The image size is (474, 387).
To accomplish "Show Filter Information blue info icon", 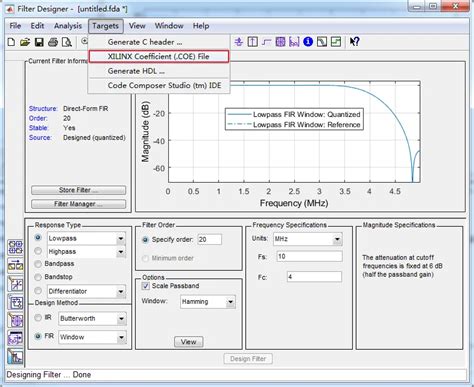I will pos(308,42).
